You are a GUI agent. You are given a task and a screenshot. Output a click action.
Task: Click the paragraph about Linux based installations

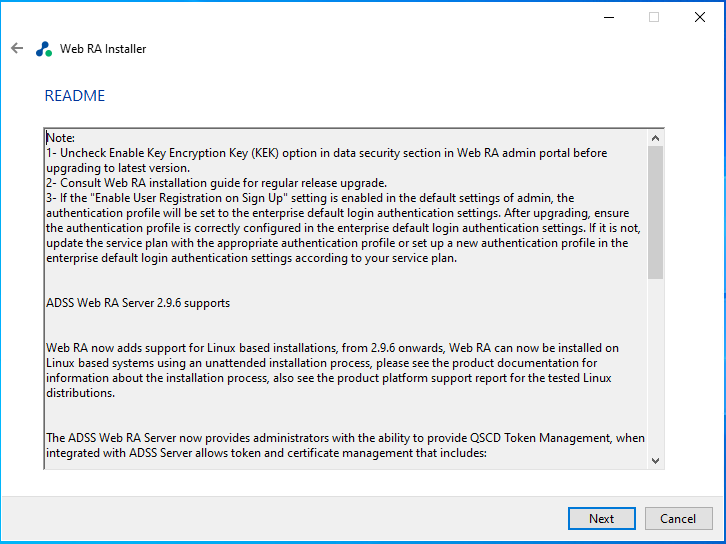click(x=340, y=363)
